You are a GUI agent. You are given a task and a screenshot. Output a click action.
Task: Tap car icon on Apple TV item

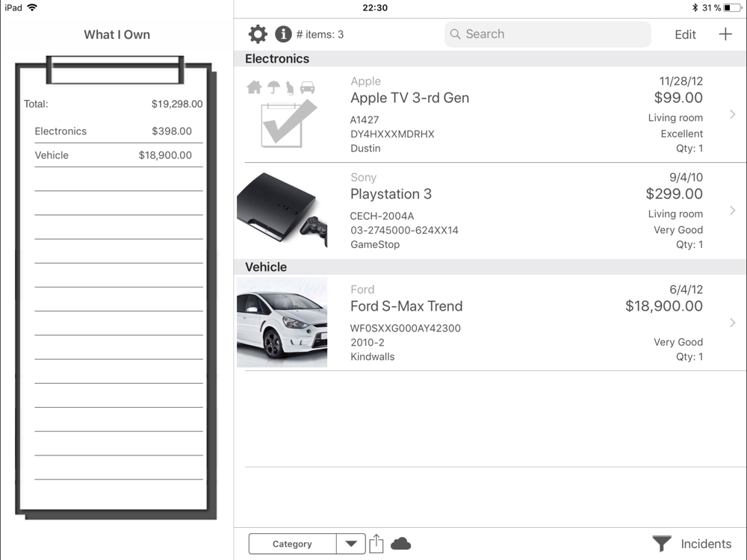click(x=307, y=87)
